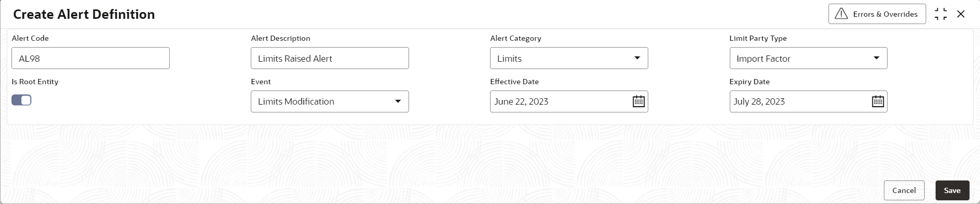Expand the Limit Party Type dropdown arrow
The image size is (980, 204).
point(876,58)
